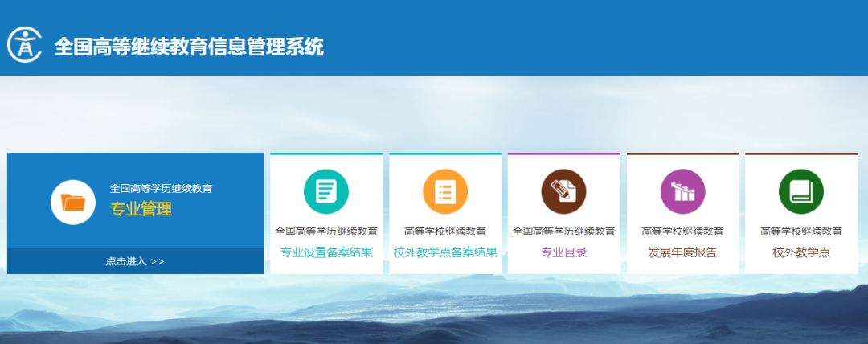Click the purple bar chart icon for 发展年度报告

point(682,191)
